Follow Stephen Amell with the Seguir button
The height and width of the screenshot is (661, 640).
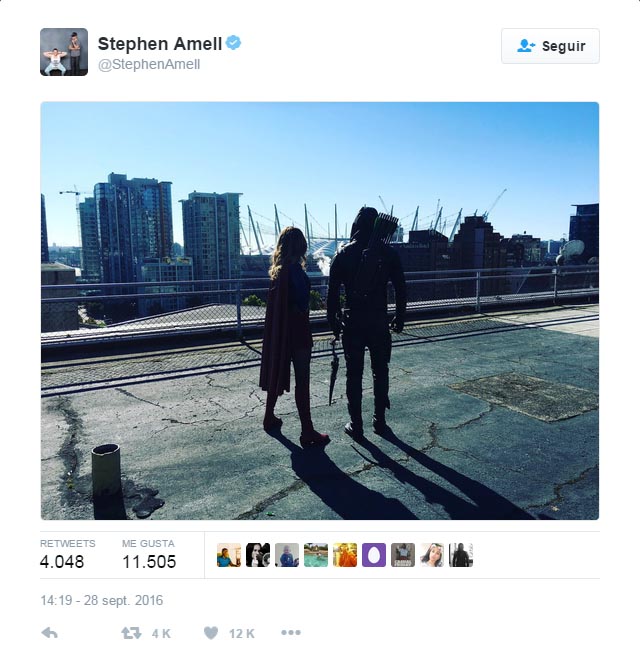tap(550, 46)
